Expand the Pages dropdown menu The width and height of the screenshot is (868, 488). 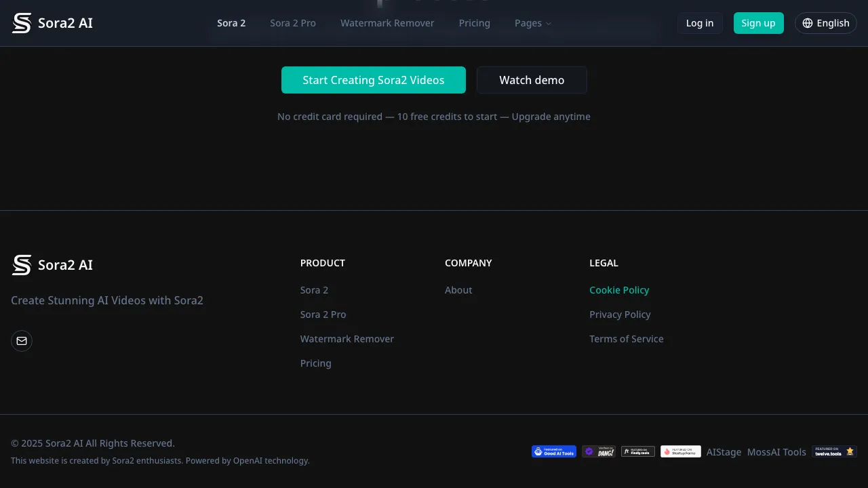(x=533, y=23)
